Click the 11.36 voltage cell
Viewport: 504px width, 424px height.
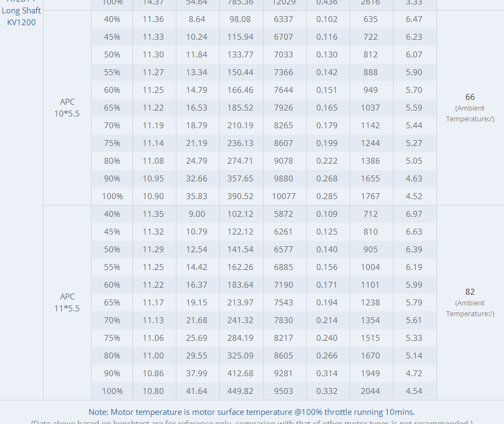(x=153, y=19)
